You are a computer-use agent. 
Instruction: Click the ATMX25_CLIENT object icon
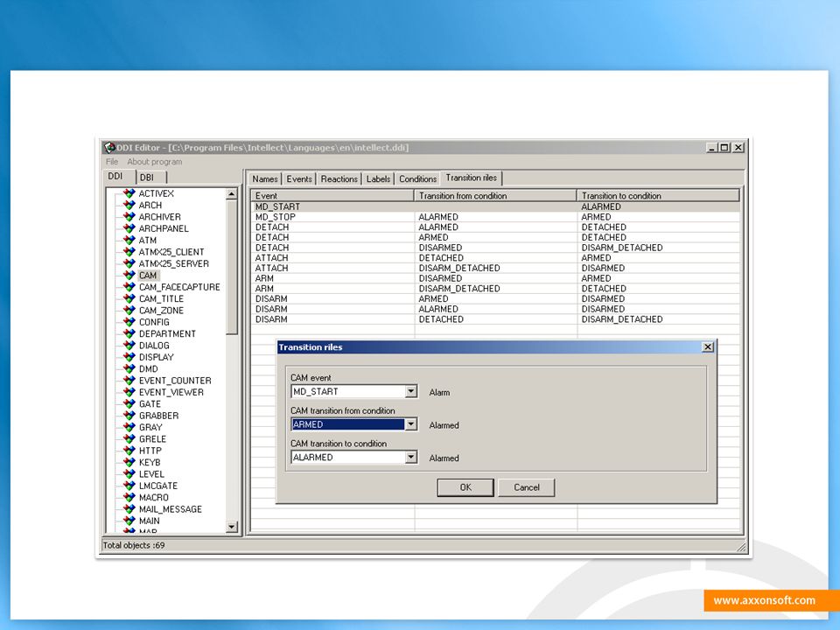[x=129, y=252]
